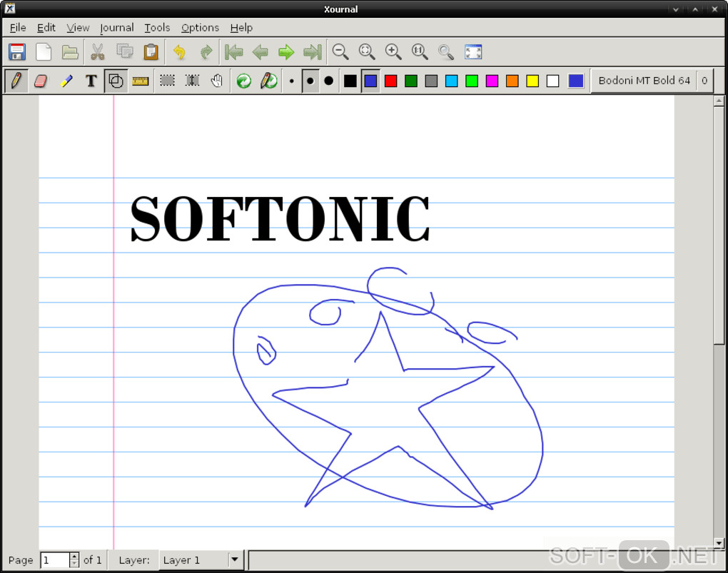Pick the bright green color swatch
The width and height of the screenshot is (728, 573).
tap(472, 81)
